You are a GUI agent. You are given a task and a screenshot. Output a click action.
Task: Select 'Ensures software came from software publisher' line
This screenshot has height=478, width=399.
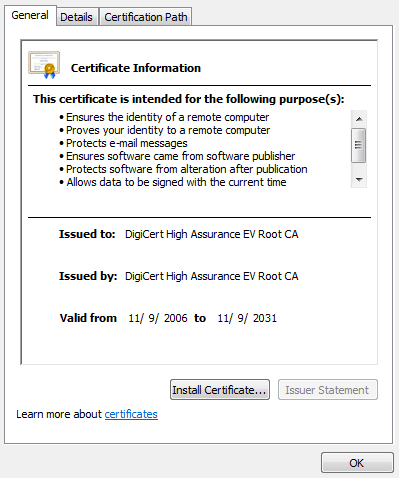click(x=177, y=156)
